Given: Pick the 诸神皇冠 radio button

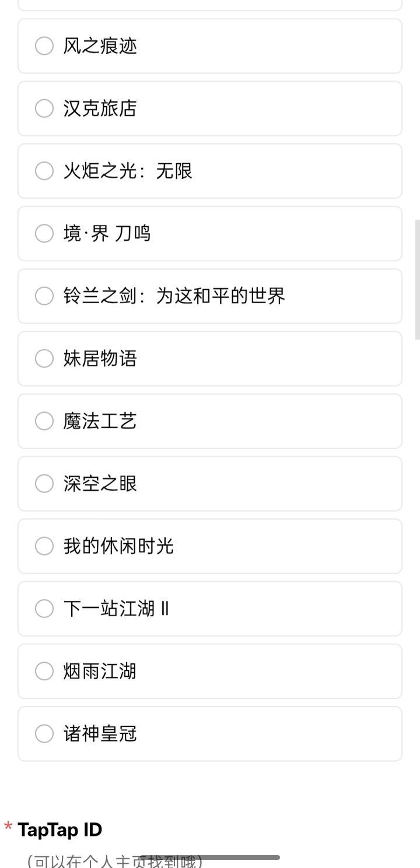Looking at the screenshot, I should tap(44, 733).
